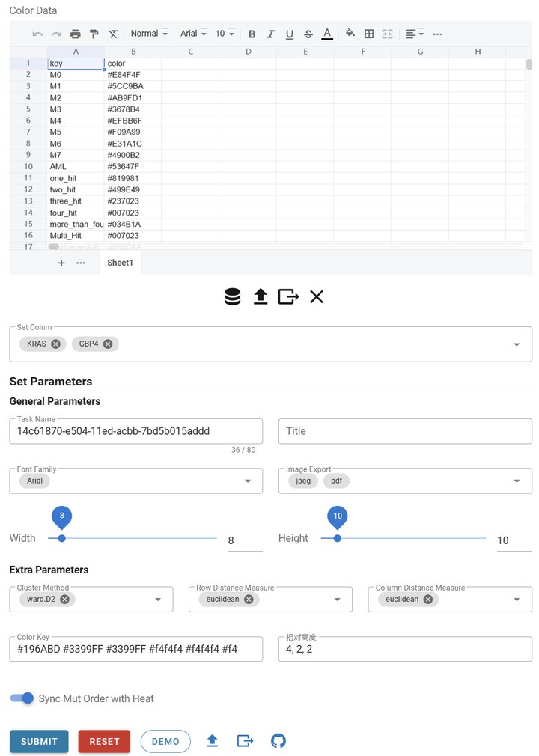Expand the Row Distance Measure dropdown

(338, 599)
